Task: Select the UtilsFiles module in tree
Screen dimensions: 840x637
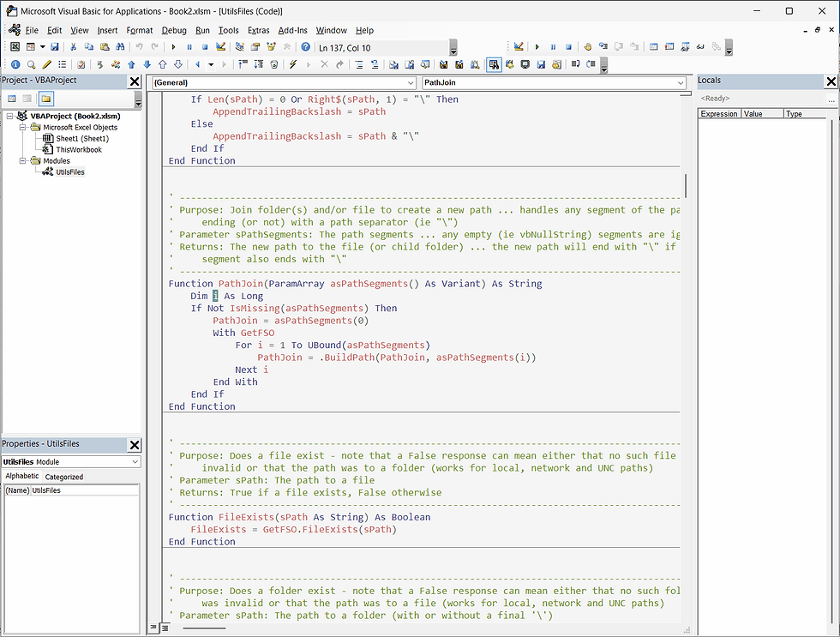Action: [70, 172]
